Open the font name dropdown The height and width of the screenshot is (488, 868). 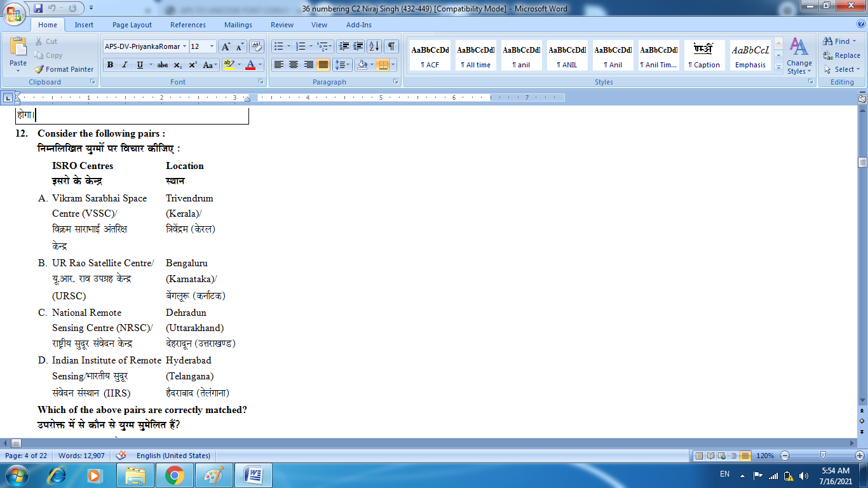[184, 46]
